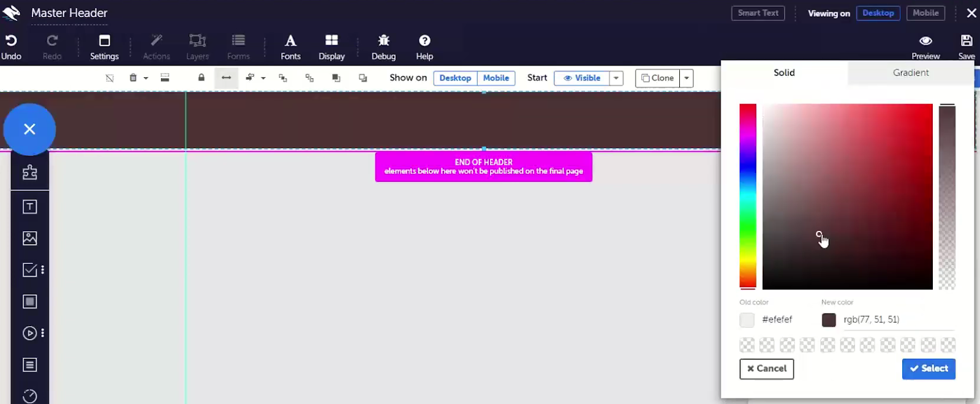Confirm color with Select button

point(929,368)
